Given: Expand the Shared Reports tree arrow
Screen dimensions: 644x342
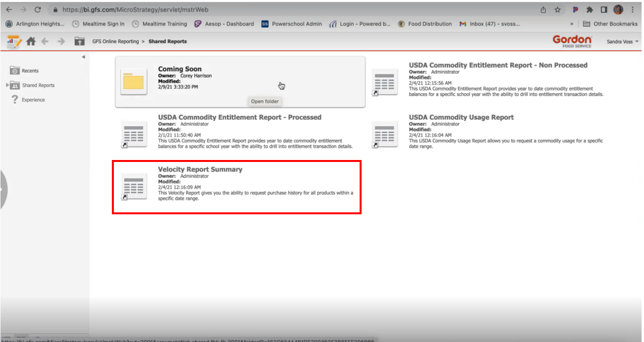Looking at the screenshot, I should point(7,85).
